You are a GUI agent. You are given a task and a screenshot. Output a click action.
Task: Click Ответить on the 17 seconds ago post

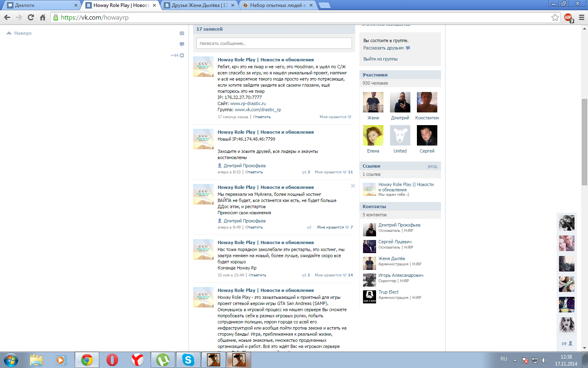262,117
